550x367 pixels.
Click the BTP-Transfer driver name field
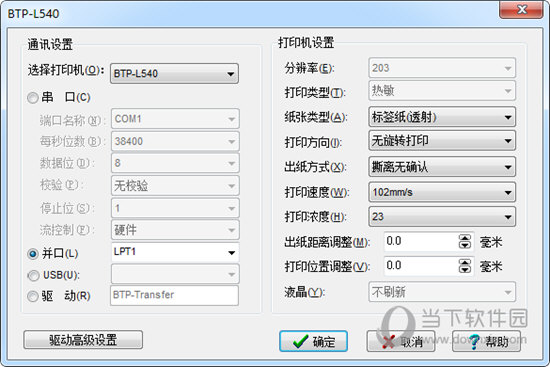[x=174, y=295]
